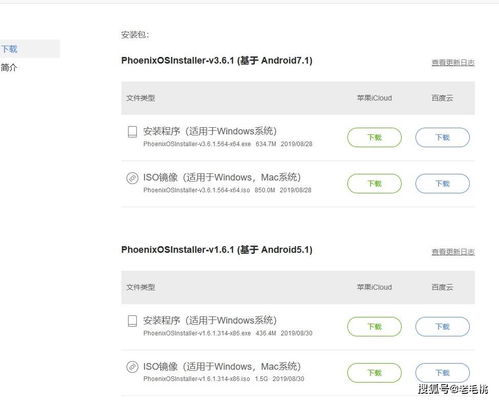Download v1.6.1 Windows installer via iCloud
Viewport: 499px width, 400px height.
click(x=374, y=327)
